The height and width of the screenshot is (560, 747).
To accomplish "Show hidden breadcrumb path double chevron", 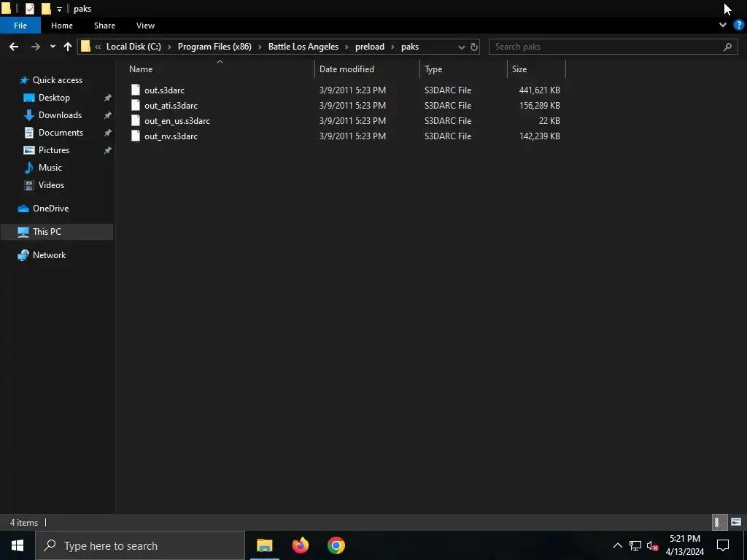I will tap(98, 47).
